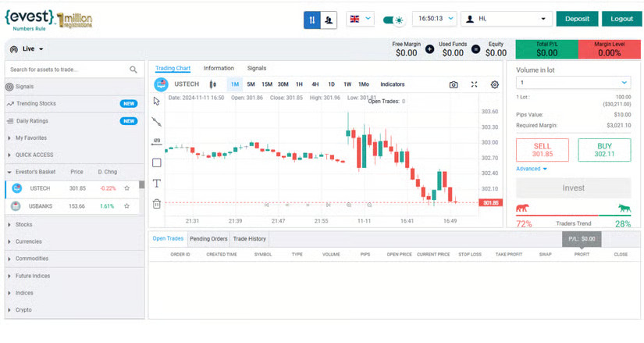The image size is (644, 343).
Task: Change the candlestick chart type icon
Action: (213, 84)
